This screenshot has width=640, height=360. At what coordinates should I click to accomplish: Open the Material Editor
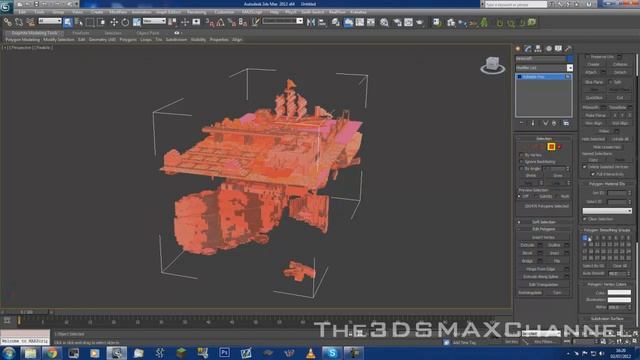384,22
